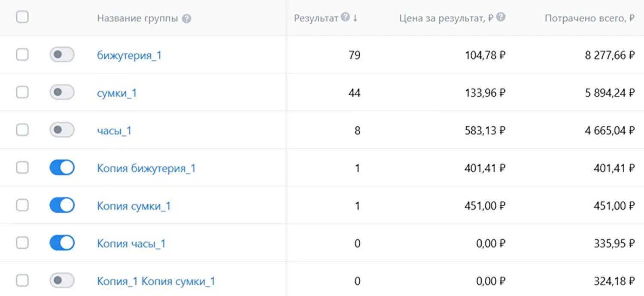Viewport: 644px width, 296px height.
Task: Go to the часы_1 group
Action: click(114, 131)
